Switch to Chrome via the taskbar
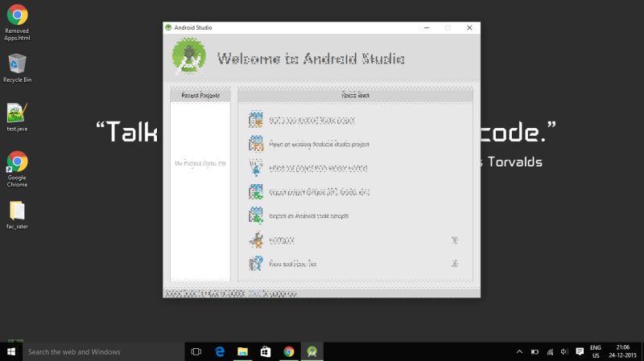The image size is (644, 361). tap(289, 351)
